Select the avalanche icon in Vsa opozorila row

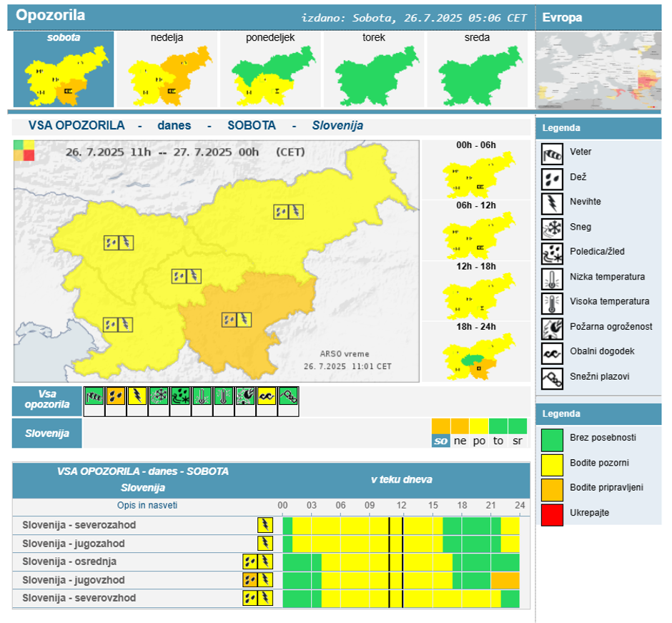click(289, 398)
